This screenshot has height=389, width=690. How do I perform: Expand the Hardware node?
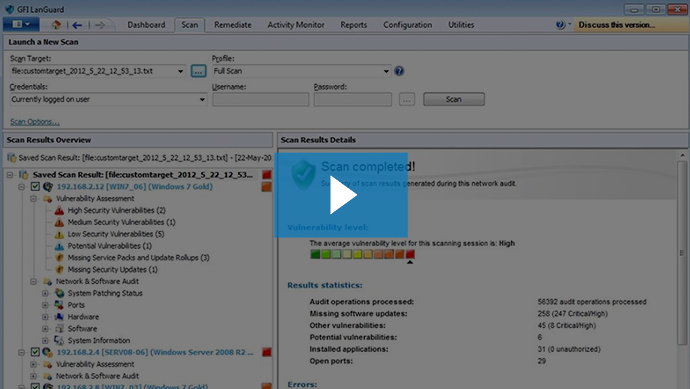45,317
